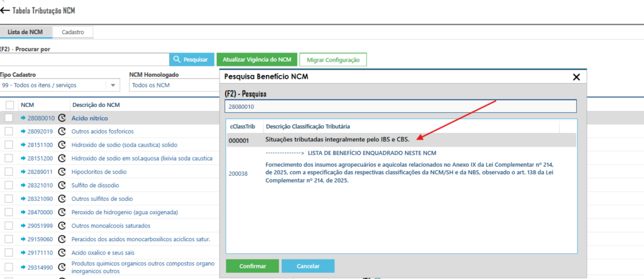Click the clock icon for Acido nítrico
Screen dimensions: 644x279
tap(62, 118)
